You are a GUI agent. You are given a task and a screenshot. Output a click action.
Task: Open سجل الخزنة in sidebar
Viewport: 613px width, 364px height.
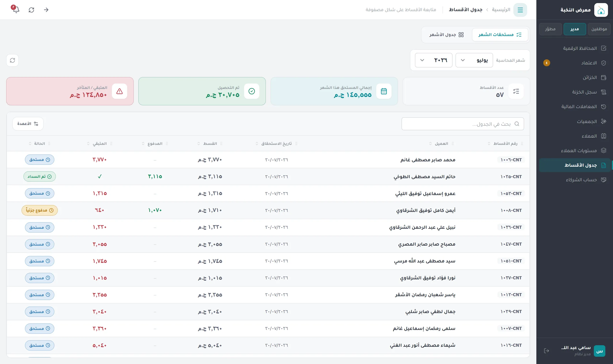[x=574, y=92]
